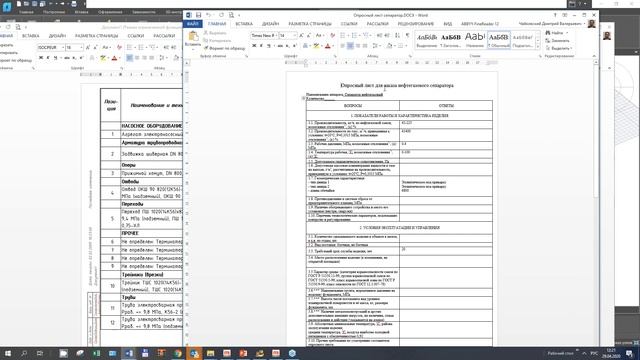Open the ФАЙЛ tab in front Word window
The image size is (640, 360).
(x=193, y=24)
